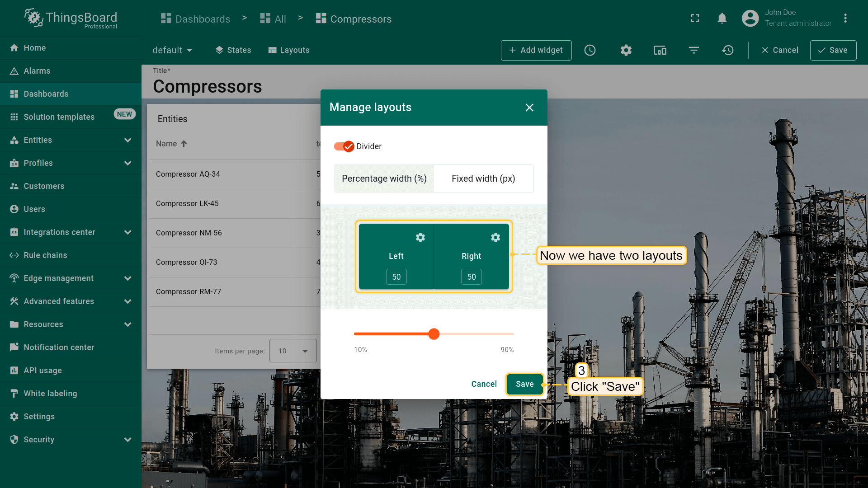Open dashboard settings gear icon
Screen dimensions: 868x488
pyautogui.click(x=626, y=50)
